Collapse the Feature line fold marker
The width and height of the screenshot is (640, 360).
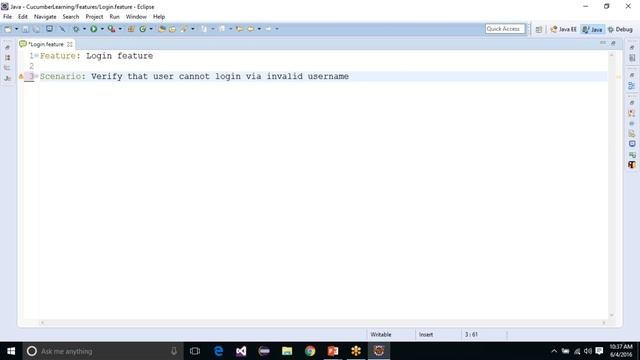pyautogui.click(x=36, y=56)
